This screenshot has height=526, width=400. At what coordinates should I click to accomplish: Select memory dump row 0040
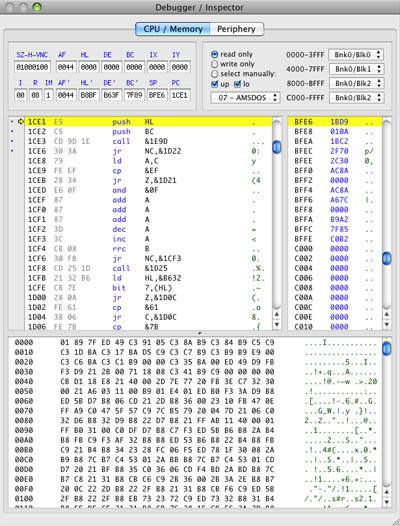[x=195, y=381]
